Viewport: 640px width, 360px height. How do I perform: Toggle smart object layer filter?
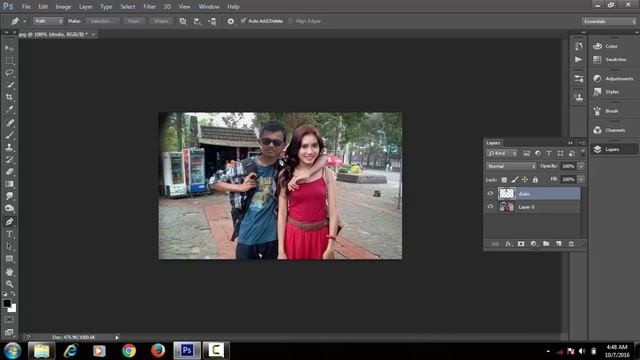click(571, 153)
